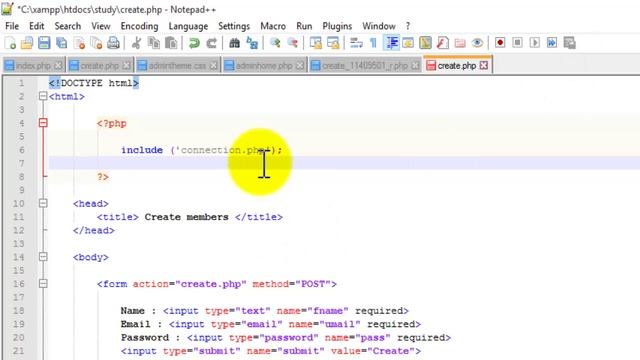Click the macro Playback icon
The width and height of the screenshot is (640, 360).
point(535,43)
